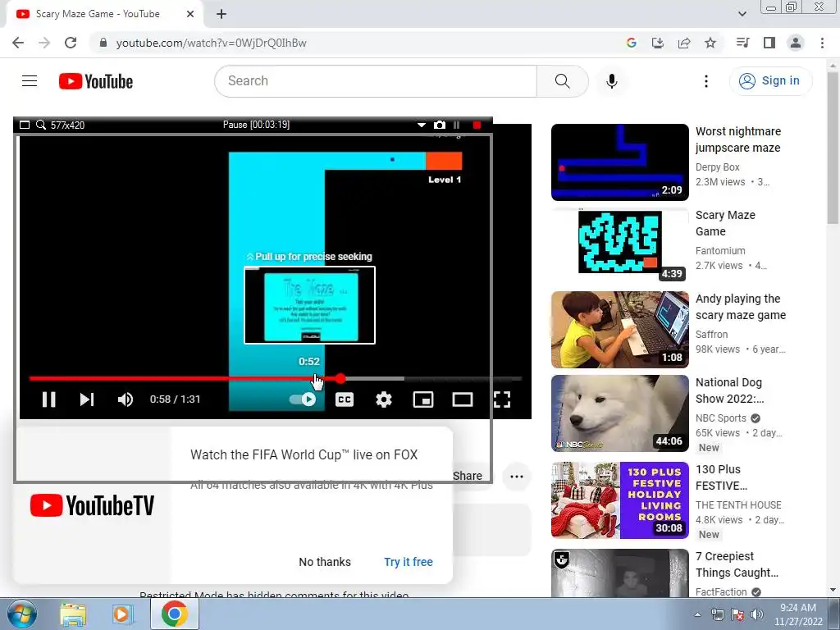The image size is (840, 630).
Task: Click the Chrome taskbar icon
Action: click(175, 614)
